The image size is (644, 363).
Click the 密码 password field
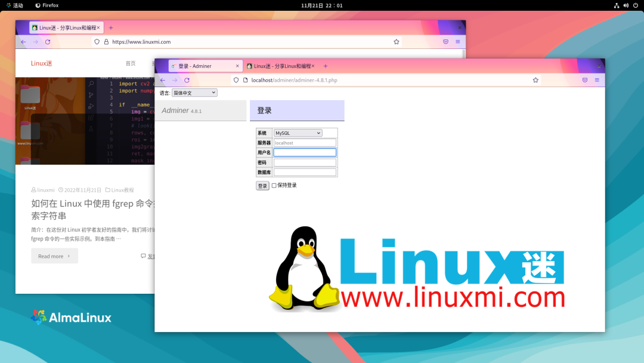click(x=305, y=162)
